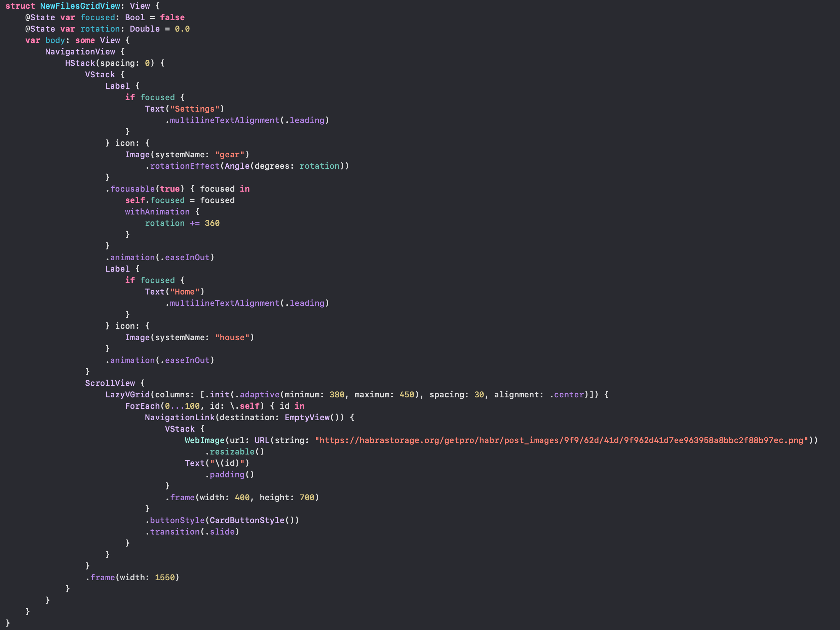Click the rotation value 0.0

tap(182, 29)
